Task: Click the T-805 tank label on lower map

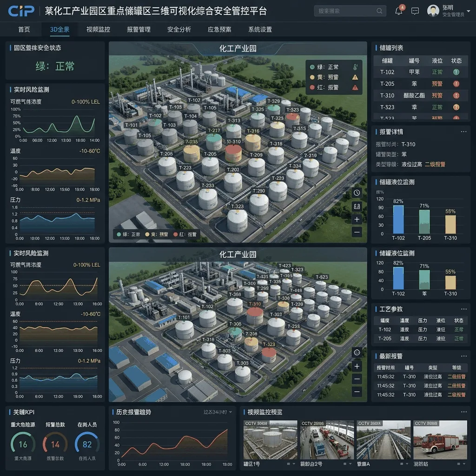Action: pos(225,350)
